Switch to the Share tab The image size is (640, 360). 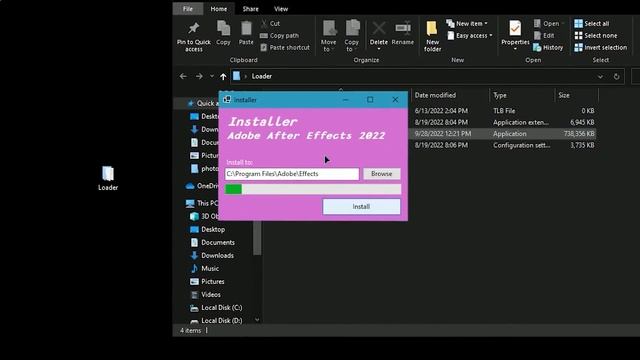pyautogui.click(x=250, y=9)
